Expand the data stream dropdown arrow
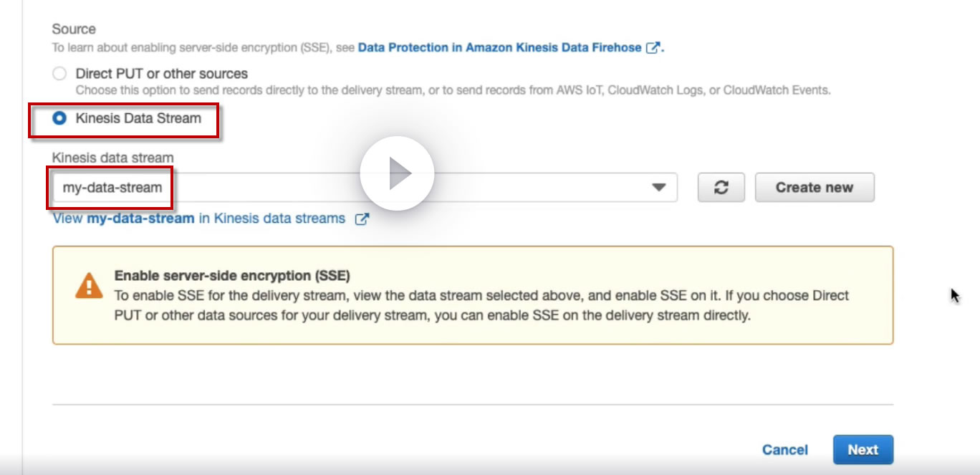 [658, 188]
